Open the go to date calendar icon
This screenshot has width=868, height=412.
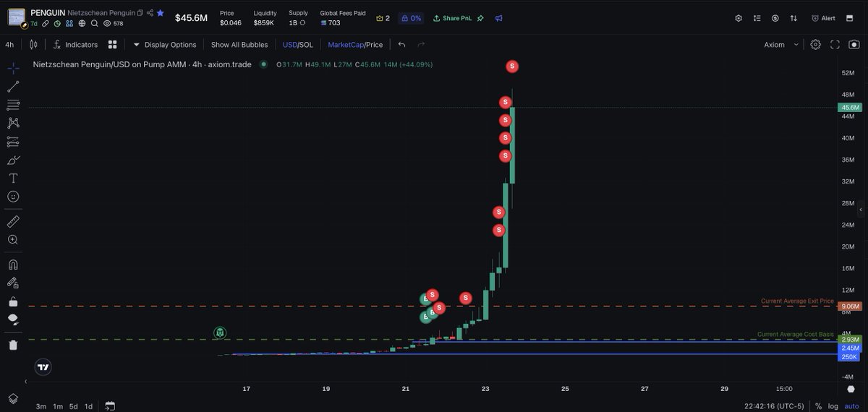point(110,405)
